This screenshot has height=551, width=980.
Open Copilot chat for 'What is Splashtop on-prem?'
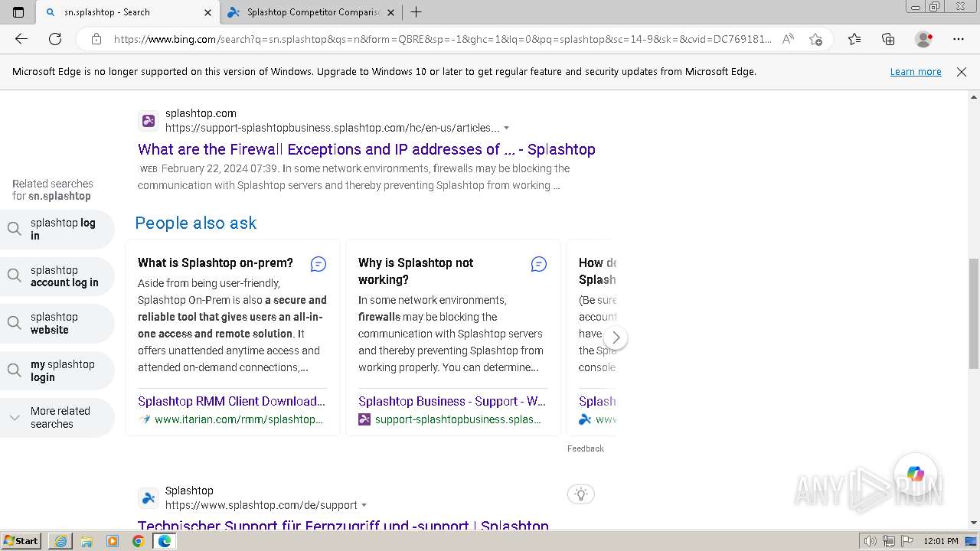pos(318,264)
